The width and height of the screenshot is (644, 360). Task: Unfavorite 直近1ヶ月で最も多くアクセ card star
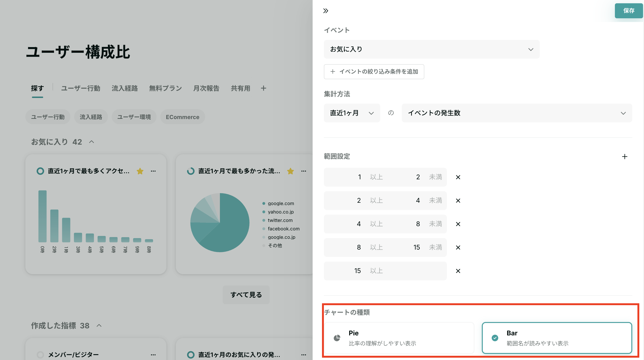tap(140, 171)
